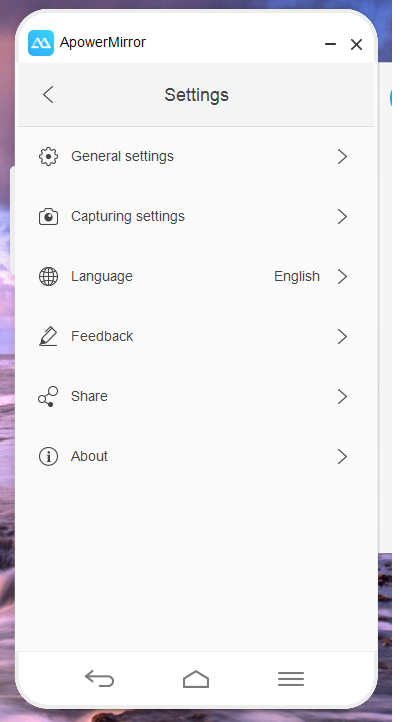Viewport: 405px width, 722px height.
Task: Click the Language globe icon
Action: [48, 276]
